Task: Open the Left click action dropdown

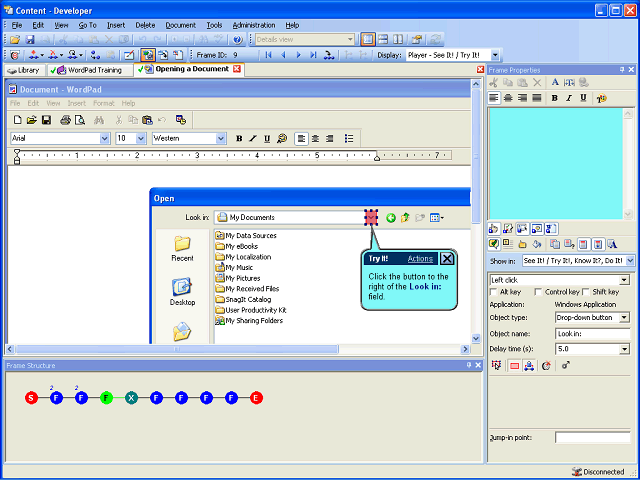Action: pos(624,280)
